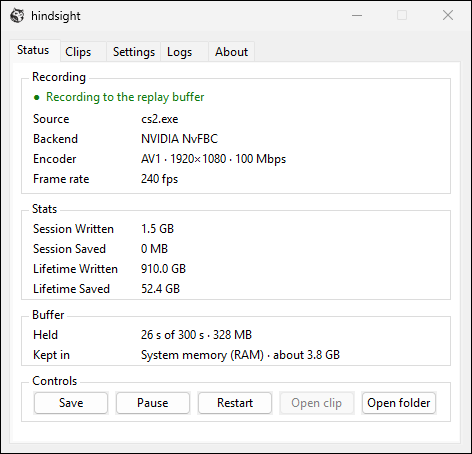The width and height of the screenshot is (472, 454).
Task: Click the Controls group heading
Action: 55,381
